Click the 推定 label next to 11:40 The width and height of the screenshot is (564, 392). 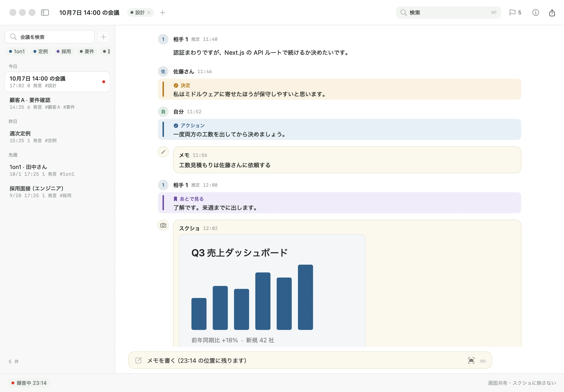195,39
